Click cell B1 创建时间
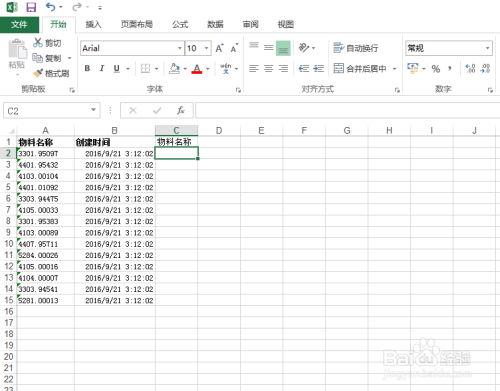 [115, 142]
